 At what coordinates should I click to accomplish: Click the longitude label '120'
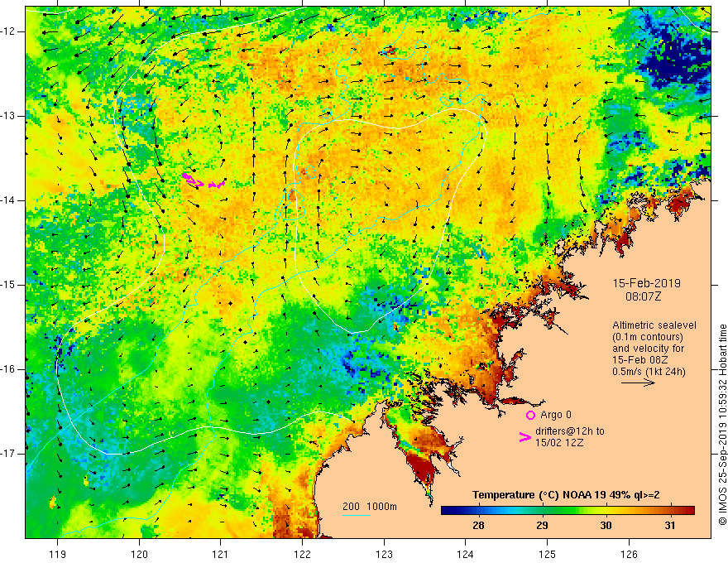point(139,554)
